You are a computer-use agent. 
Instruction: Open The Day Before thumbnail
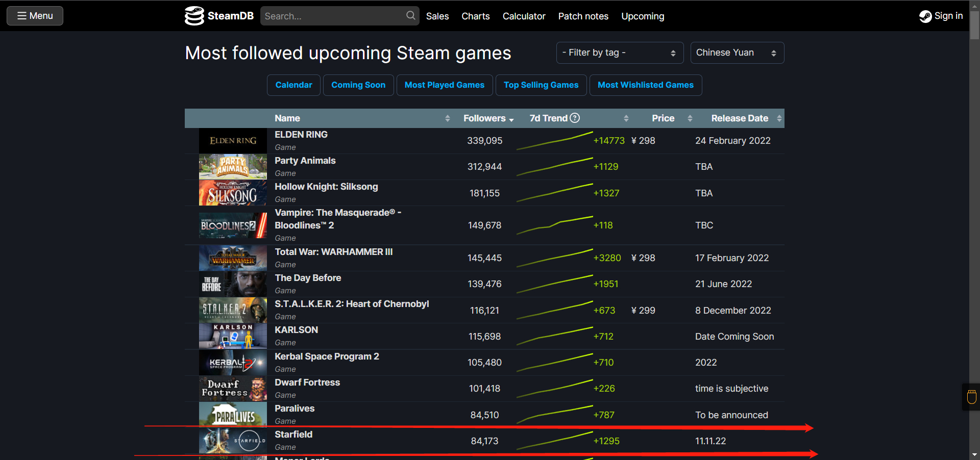point(233,284)
